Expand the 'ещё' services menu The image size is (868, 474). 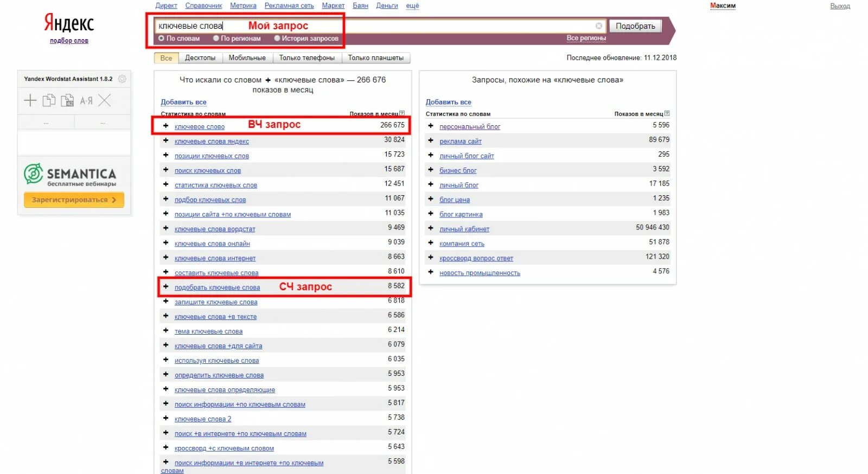coord(412,5)
